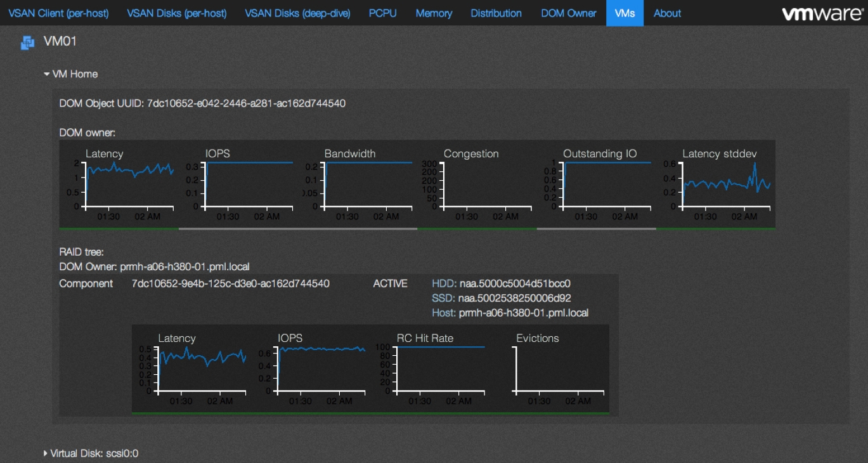This screenshot has width=868, height=463.
Task: Open the Memory tab
Action: pos(434,13)
